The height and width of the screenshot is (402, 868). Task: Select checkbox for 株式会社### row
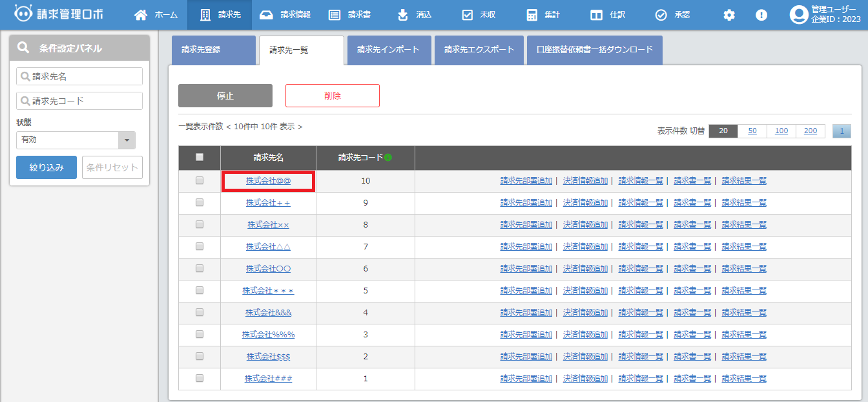[200, 378]
